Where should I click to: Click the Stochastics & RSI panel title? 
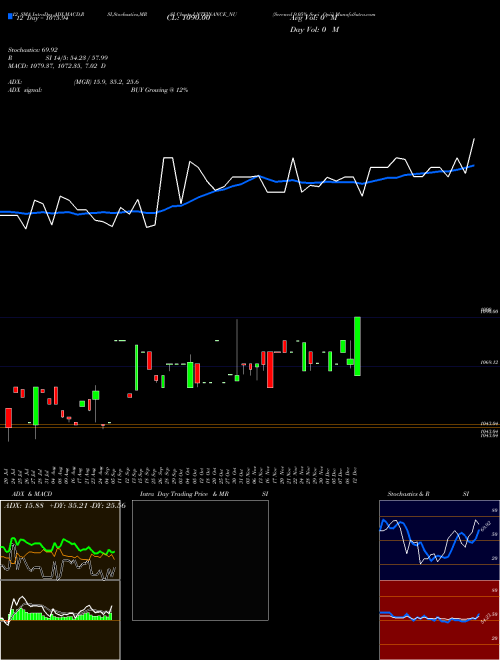428,494
